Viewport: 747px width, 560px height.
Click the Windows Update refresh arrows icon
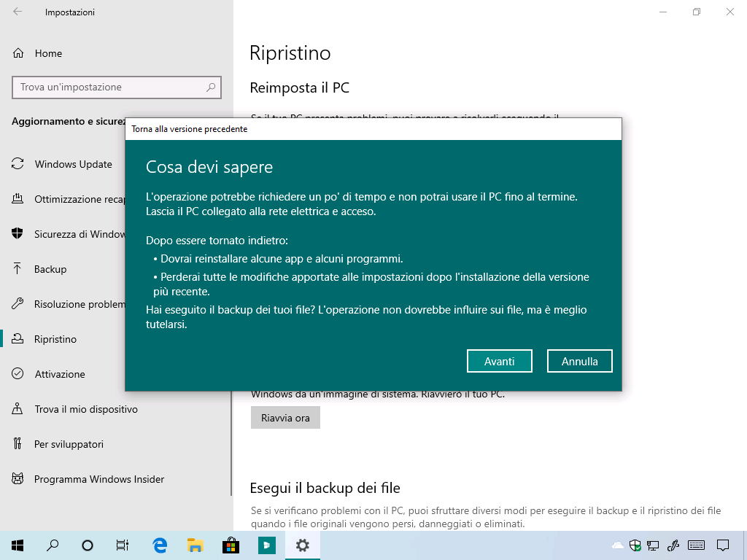pos(18,164)
